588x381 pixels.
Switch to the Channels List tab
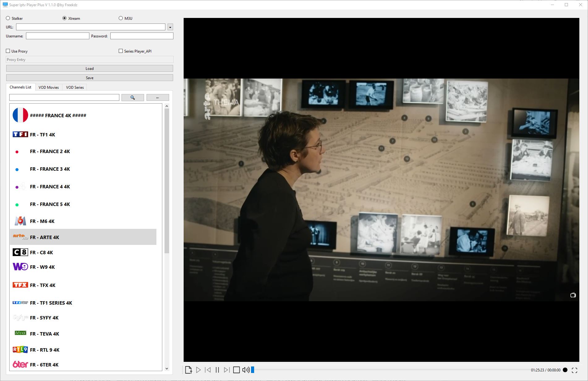coord(20,87)
